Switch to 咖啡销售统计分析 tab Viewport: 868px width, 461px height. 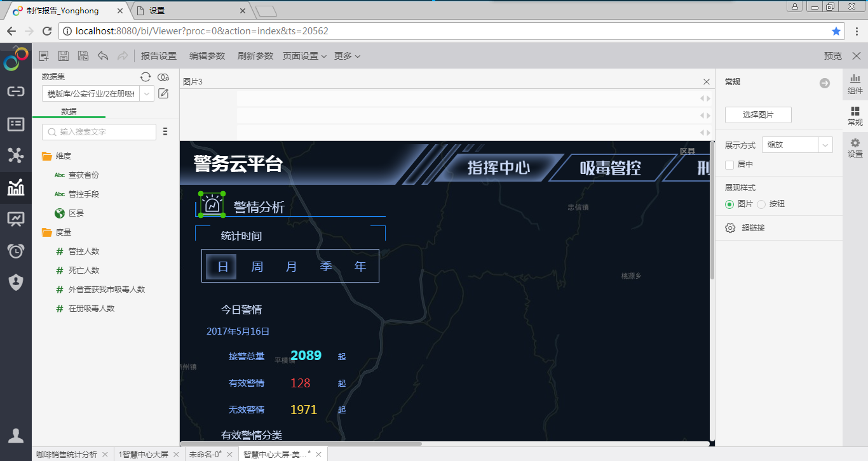67,454
